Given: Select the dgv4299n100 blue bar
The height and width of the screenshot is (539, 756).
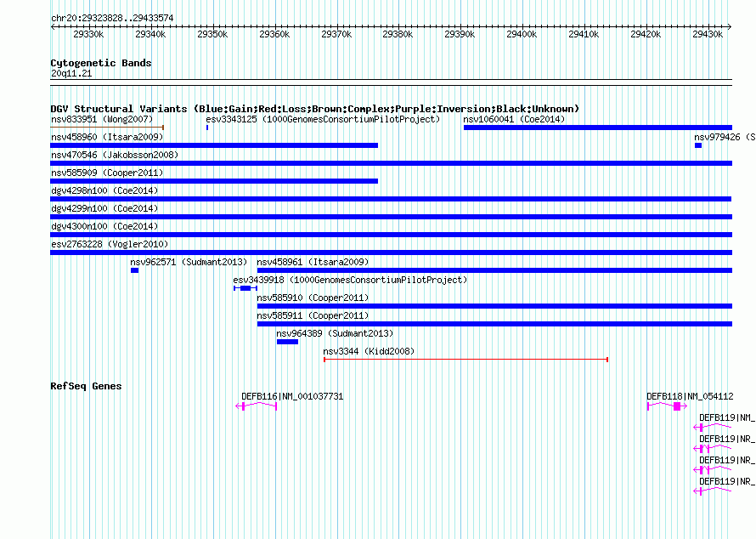Looking at the screenshot, I should [x=391, y=217].
